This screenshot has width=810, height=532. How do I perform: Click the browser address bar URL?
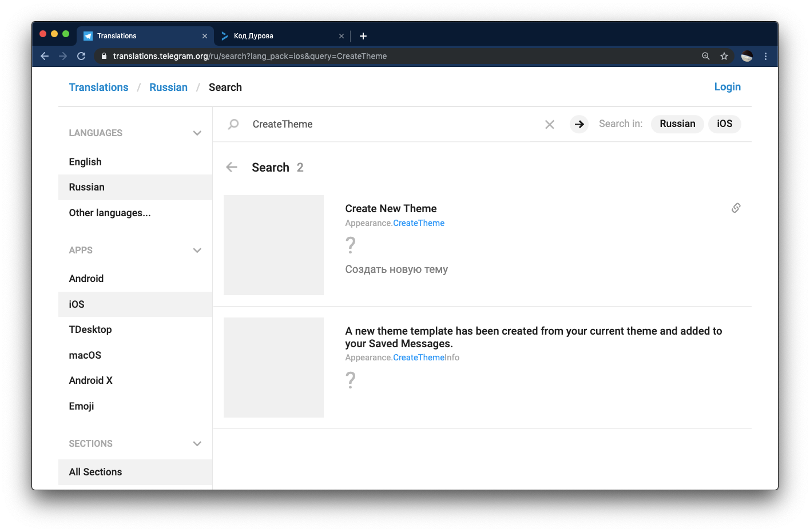point(249,56)
